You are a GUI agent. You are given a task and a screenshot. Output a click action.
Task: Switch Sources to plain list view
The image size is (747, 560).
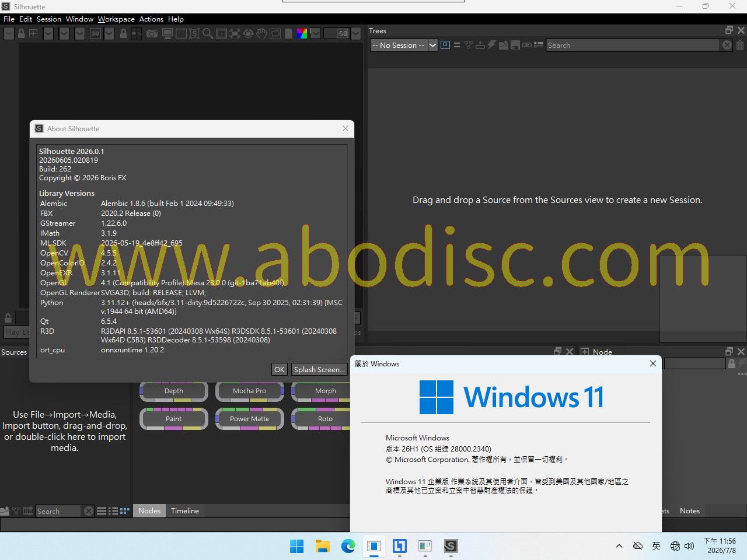(102, 511)
